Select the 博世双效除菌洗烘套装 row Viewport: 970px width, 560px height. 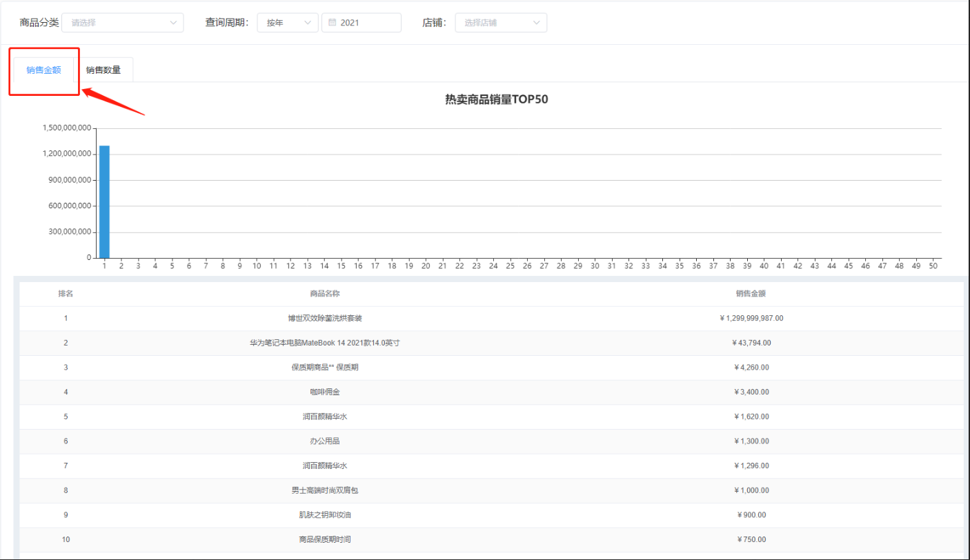tap(491, 319)
